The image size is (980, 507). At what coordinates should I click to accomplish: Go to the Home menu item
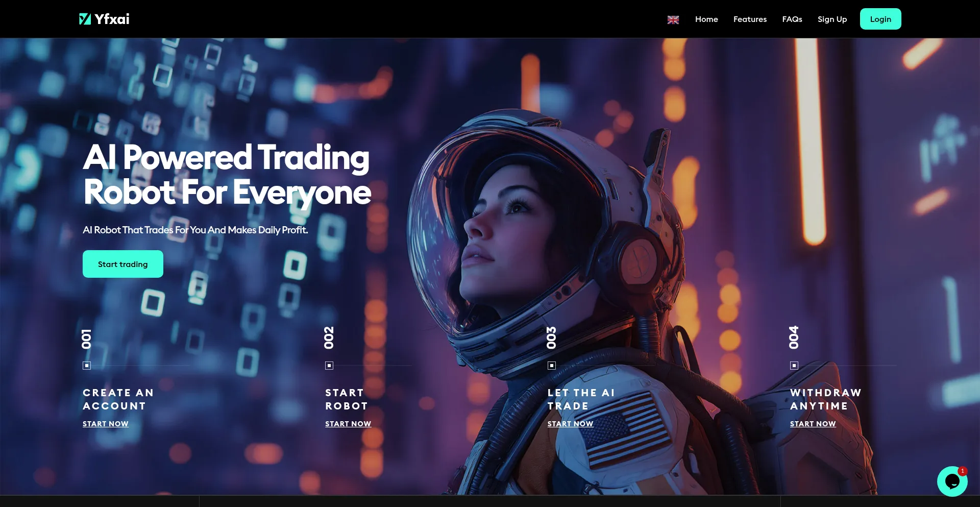(706, 19)
